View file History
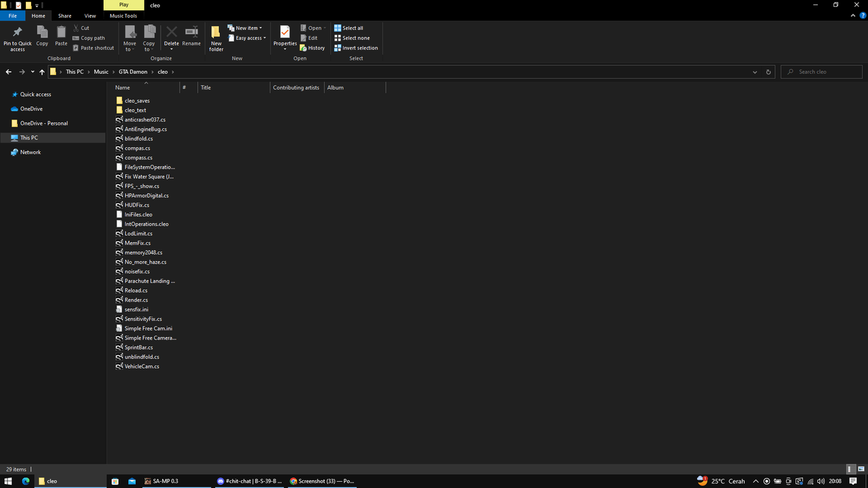This screenshot has height=488, width=868. click(313, 48)
